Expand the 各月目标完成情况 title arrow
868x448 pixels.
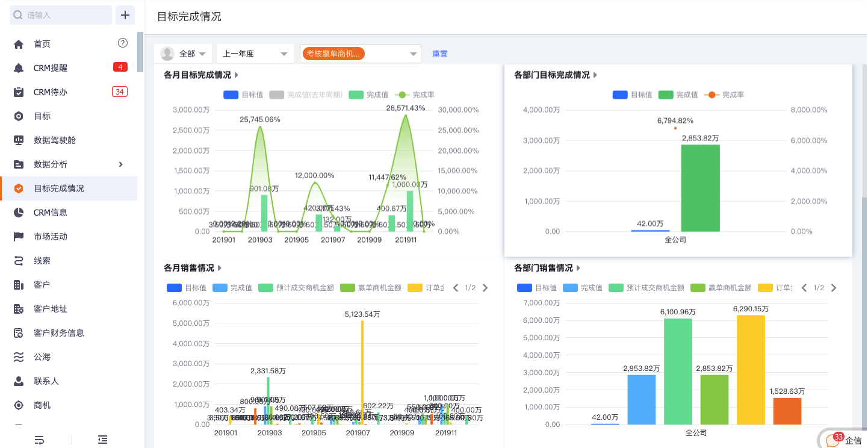pos(236,75)
